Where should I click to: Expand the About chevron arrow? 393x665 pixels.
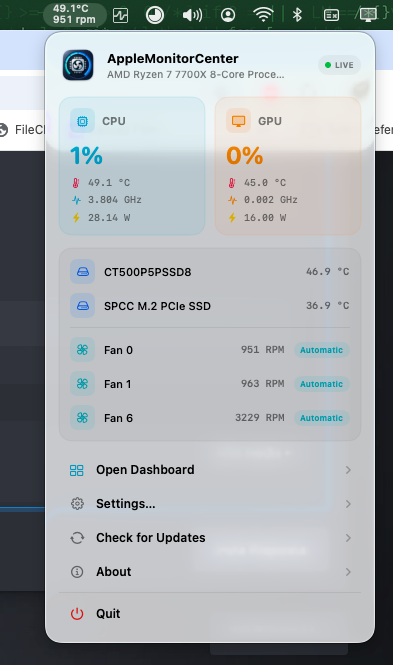point(348,572)
